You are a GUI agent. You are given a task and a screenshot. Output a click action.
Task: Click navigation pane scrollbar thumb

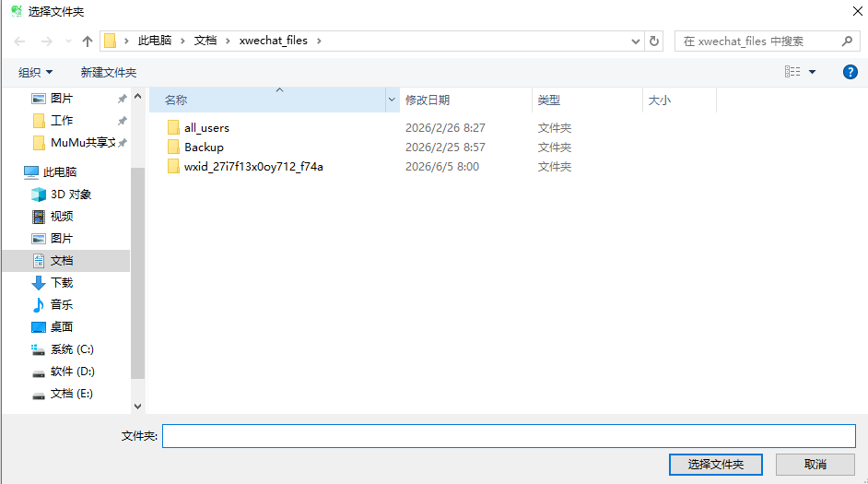(138, 273)
